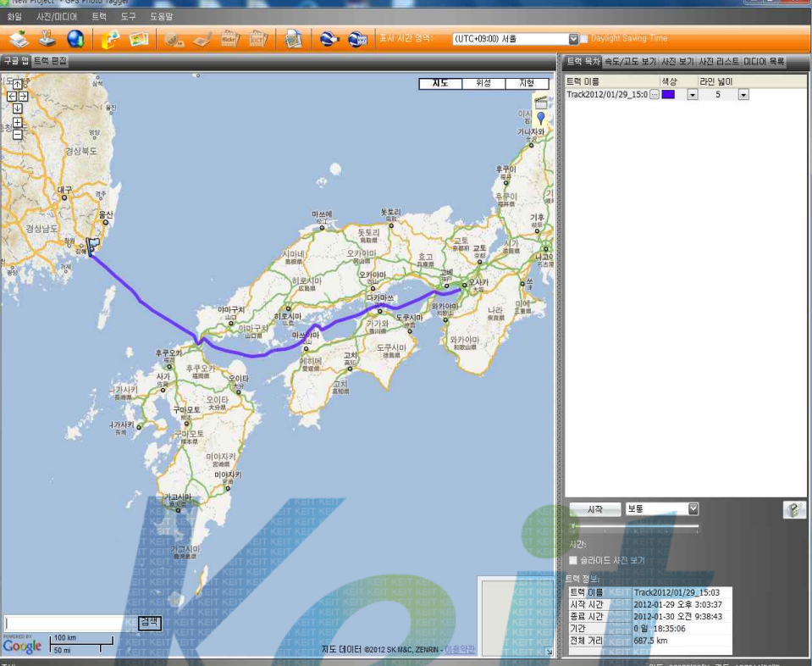Open the UTC+09:00 서울 time zone dropdown
Screen dimensions: 812x666
point(572,39)
